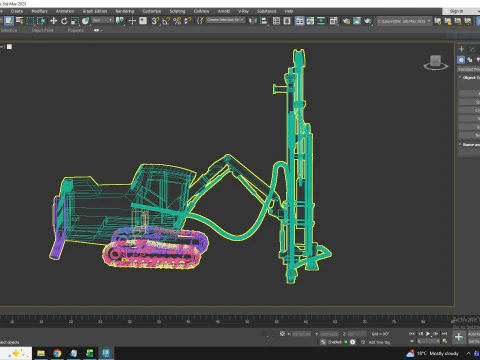Activate Select and Rotate tool
This screenshot has height=360, width=480.
[64, 21]
